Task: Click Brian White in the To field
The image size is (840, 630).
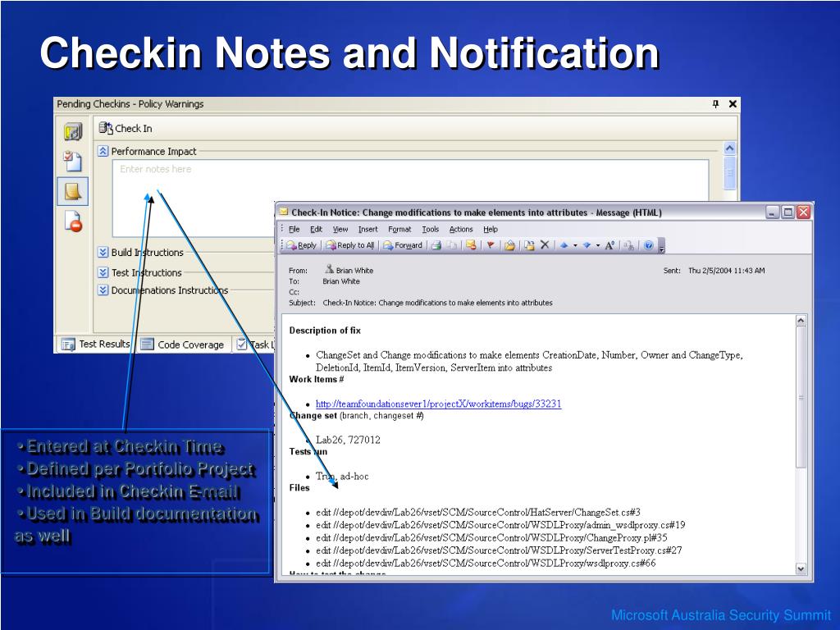Action: tap(341, 281)
